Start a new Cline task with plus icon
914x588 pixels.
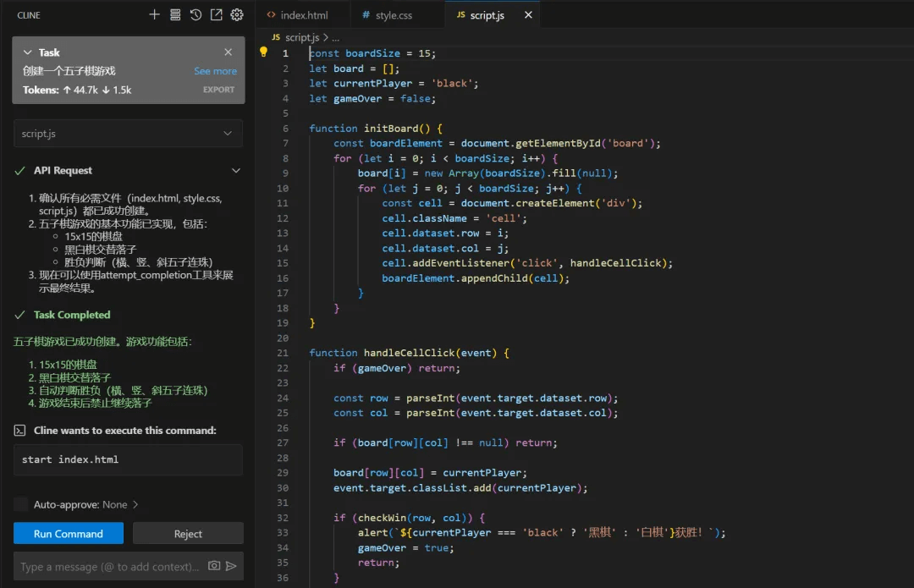[x=154, y=14]
